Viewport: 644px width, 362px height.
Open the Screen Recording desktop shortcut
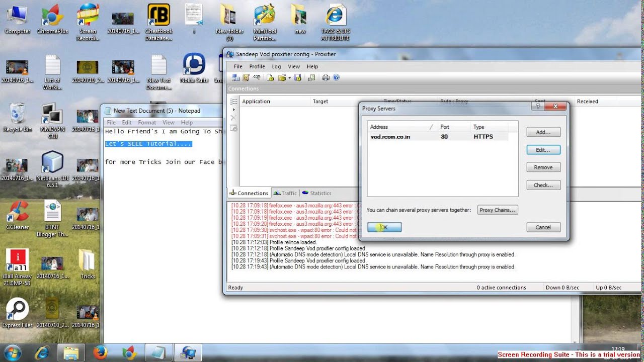click(x=88, y=23)
